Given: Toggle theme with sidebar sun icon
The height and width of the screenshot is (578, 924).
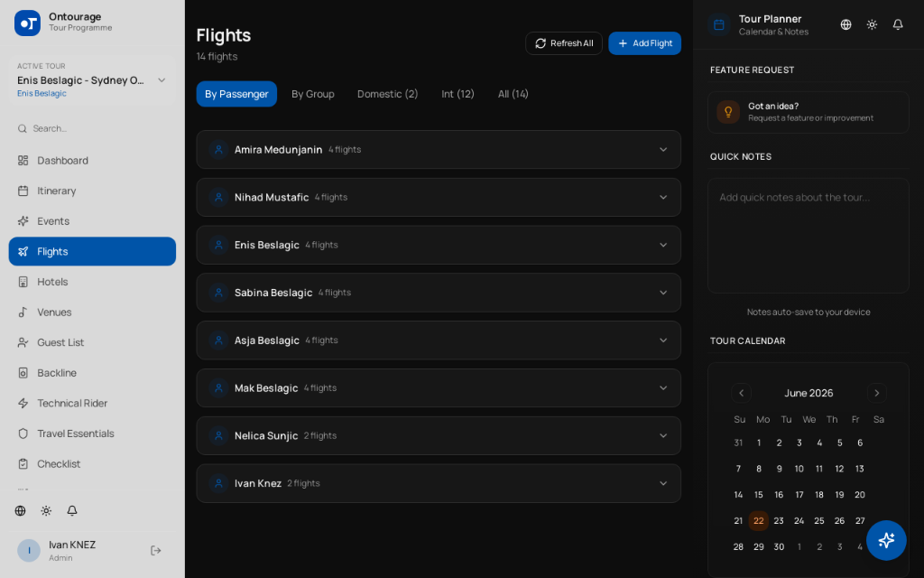Looking at the screenshot, I should pyautogui.click(x=46, y=511).
